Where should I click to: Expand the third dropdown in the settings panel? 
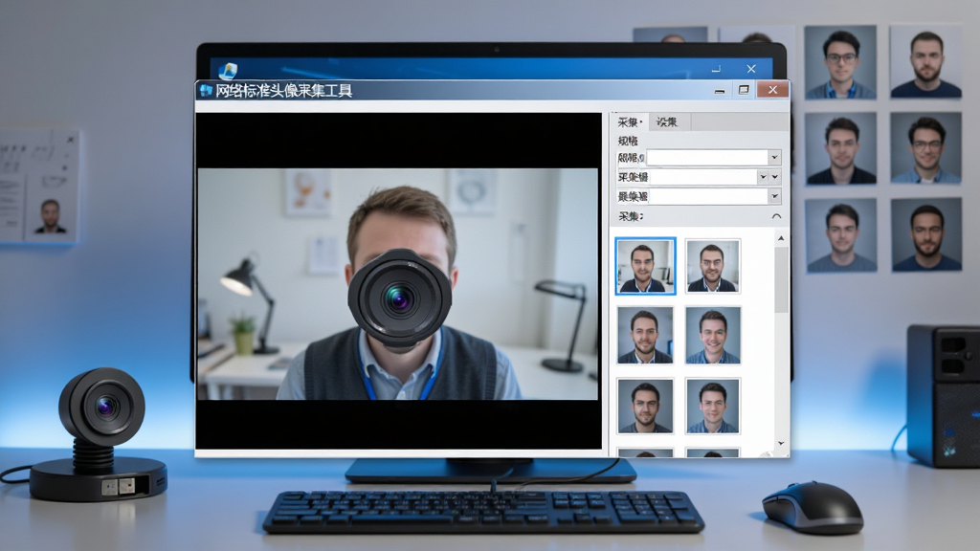[x=774, y=197]
